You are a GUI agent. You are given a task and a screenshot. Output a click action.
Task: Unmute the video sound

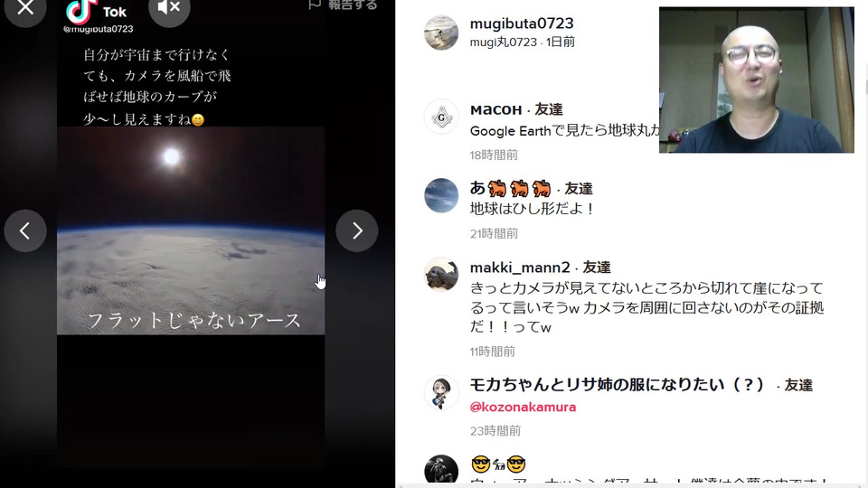click(x=169, y=8)
